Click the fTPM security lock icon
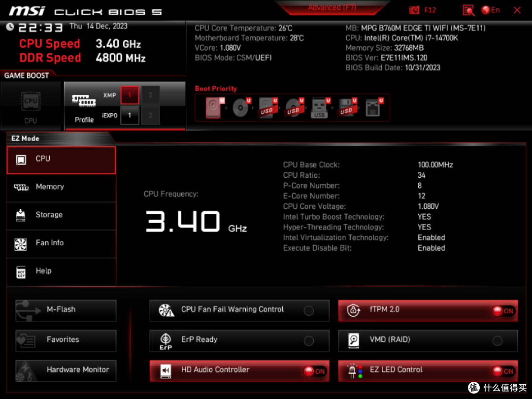532x399 pixels. (354, 310)
